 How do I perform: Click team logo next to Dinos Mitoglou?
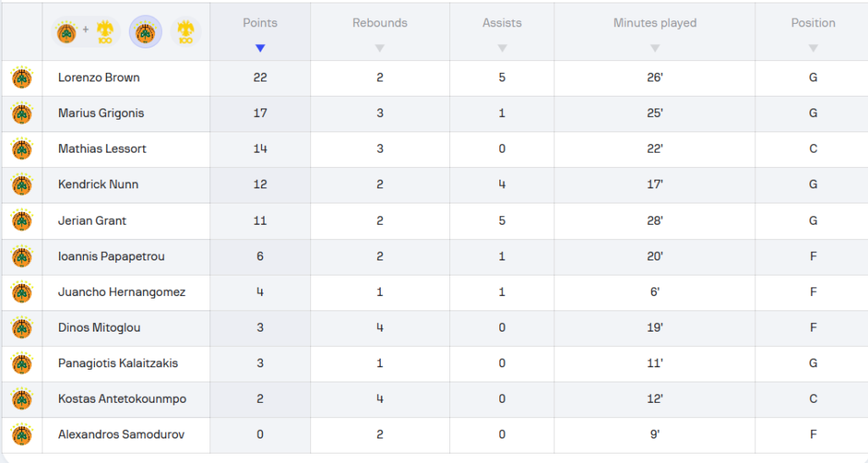21,328
